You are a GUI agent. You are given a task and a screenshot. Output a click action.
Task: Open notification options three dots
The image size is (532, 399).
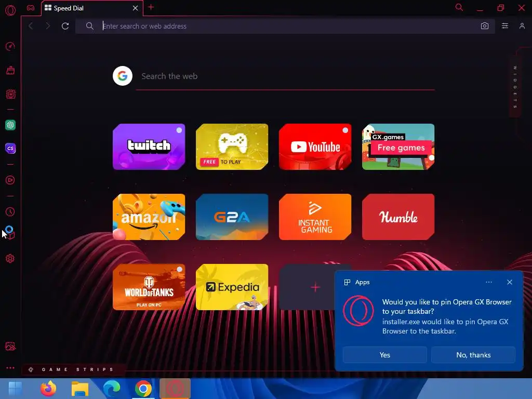488,282
